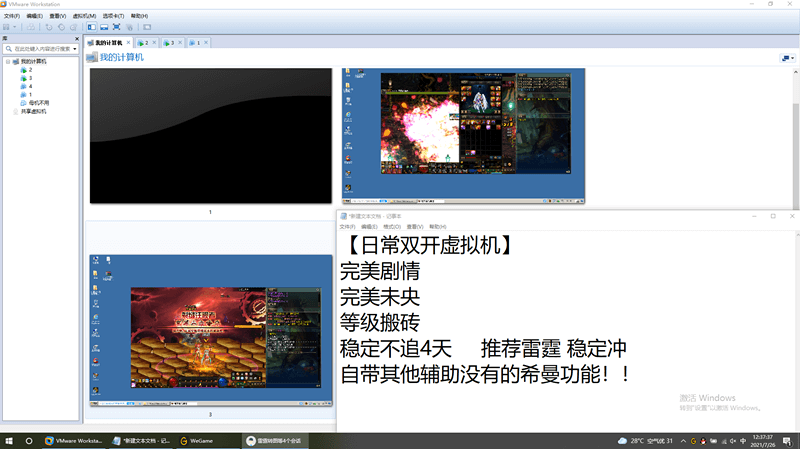Click the full screen mode icon

pos(116,27)
